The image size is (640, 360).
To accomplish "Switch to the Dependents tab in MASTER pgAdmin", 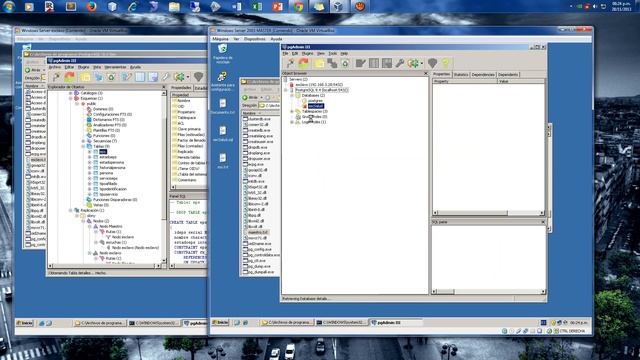I will 508,75.
